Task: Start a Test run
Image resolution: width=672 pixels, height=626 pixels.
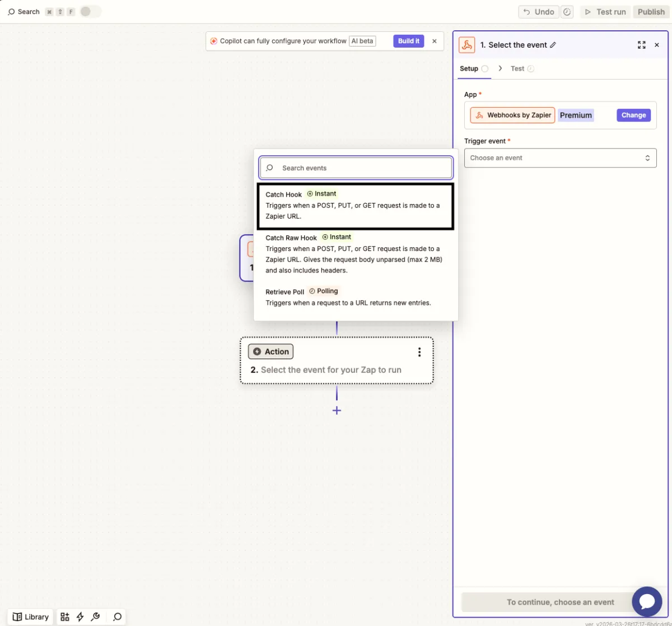Action: [x=605, y=12]
